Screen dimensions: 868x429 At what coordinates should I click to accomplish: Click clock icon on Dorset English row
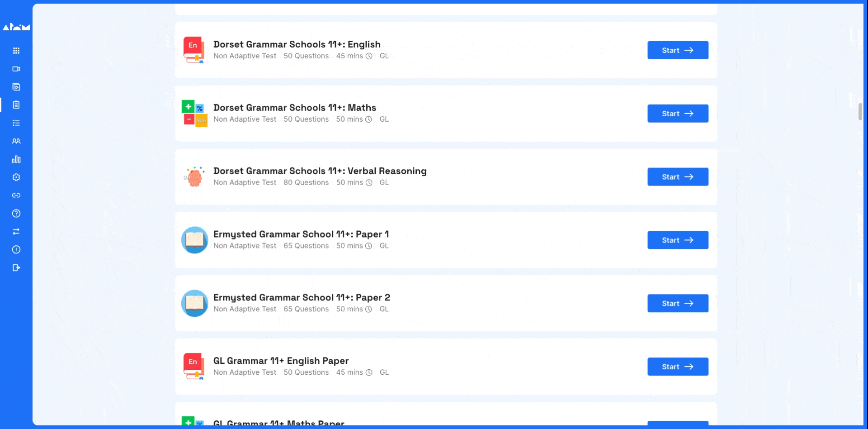point(369,56)
